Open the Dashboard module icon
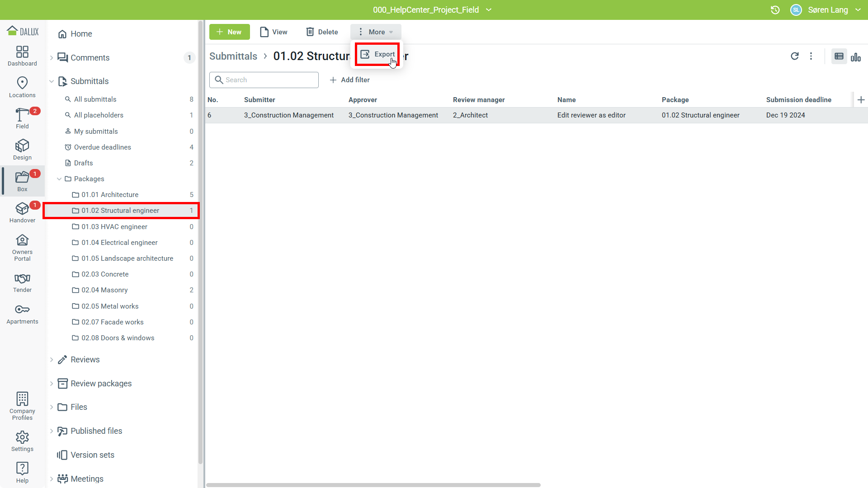The width and height of the screenshot is (868, 488). coord(22,56)
